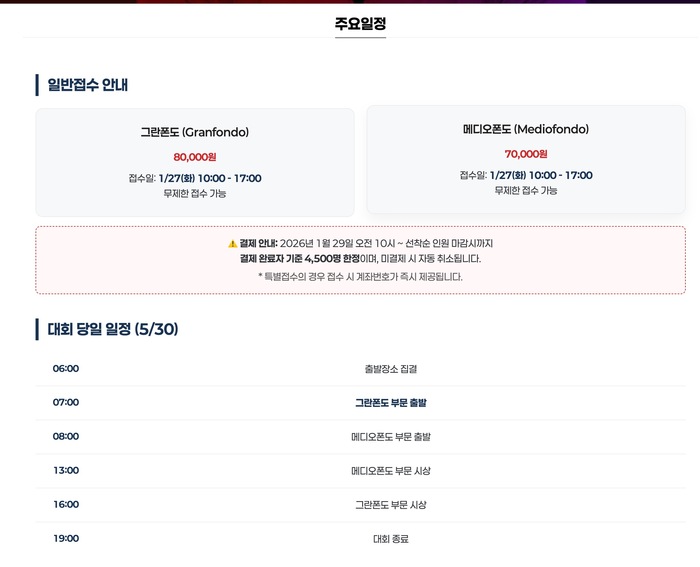Viewport: 700px width, 567px height.
Task: Click the 일반접수 안내 section heading
Action: [88, 84]
